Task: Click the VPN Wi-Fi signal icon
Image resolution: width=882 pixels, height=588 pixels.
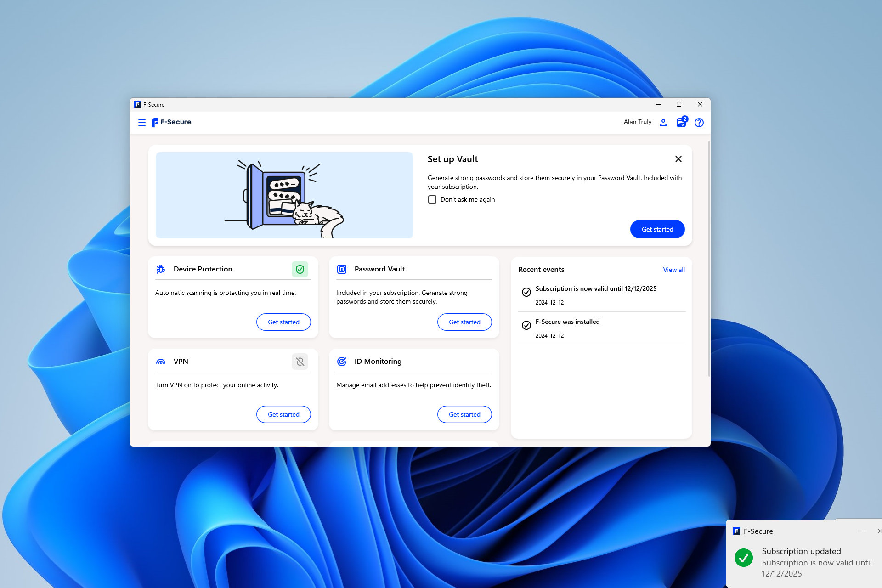Action: (160, 361)
